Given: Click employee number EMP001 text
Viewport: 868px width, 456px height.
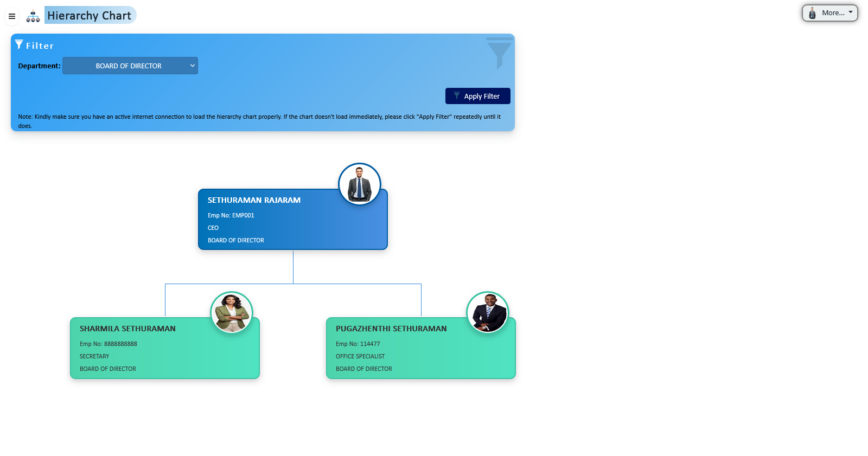Looking at the screenshot, I should point(231,215).
